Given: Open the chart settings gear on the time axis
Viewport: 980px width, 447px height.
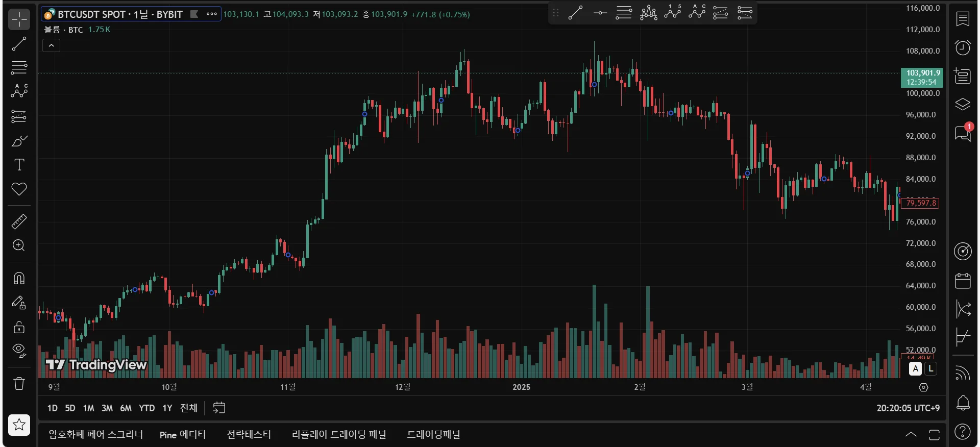Looking at the screenshot, I should point(923,387).
